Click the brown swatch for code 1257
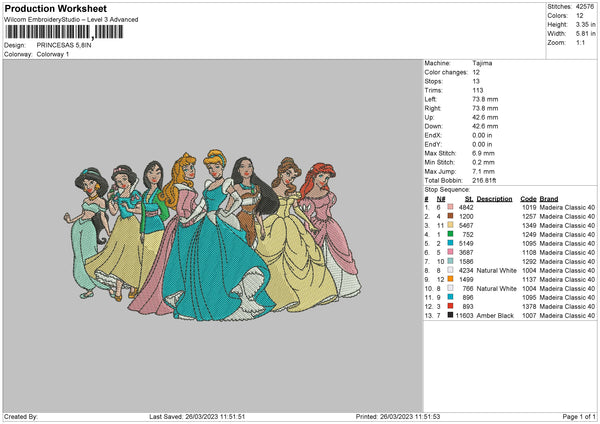600x424 pixels. pyautogui.click(x=450, y=216)
